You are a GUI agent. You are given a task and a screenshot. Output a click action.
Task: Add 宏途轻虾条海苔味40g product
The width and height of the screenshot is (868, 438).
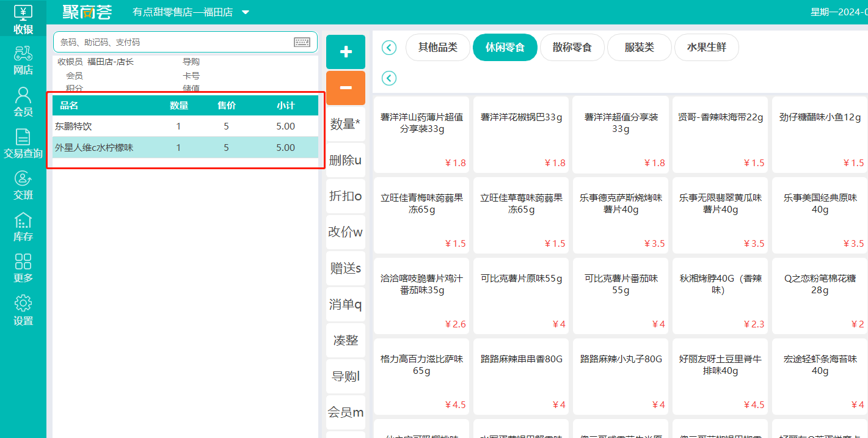(820, 376)
